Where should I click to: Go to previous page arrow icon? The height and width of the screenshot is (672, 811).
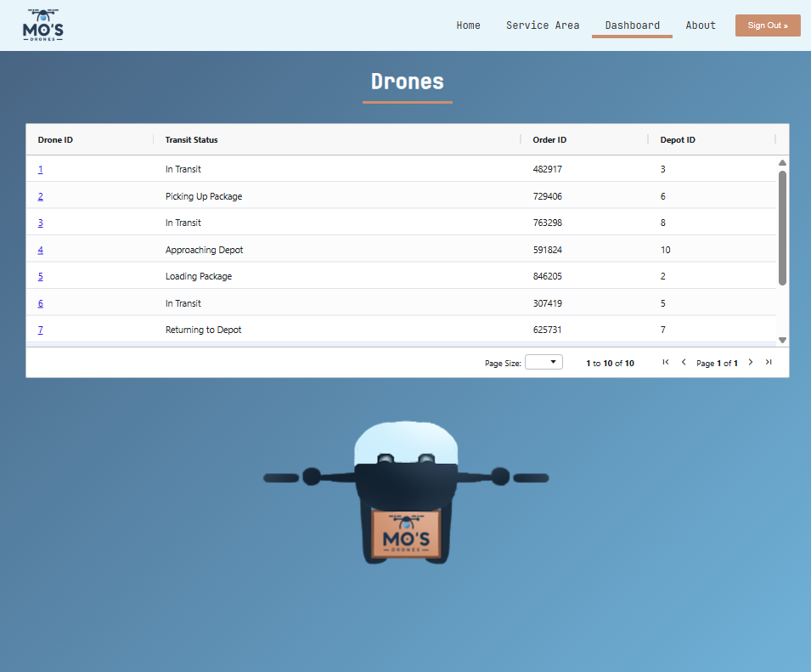[x=684, y=362]
